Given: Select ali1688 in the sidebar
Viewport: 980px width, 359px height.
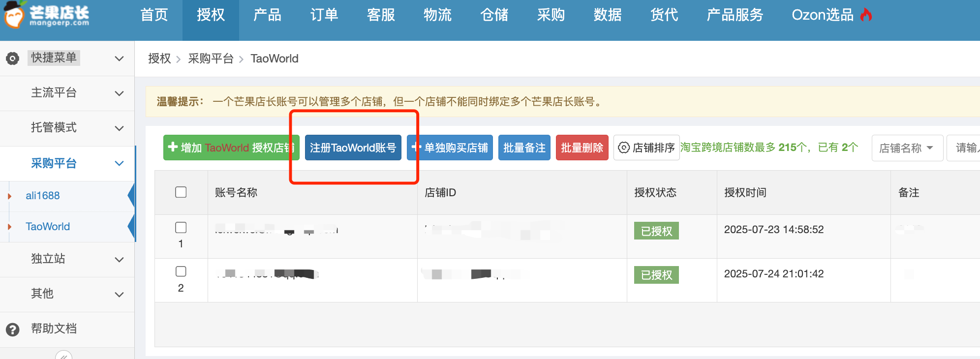Looking at the screenshot, I should coord(43,196).
